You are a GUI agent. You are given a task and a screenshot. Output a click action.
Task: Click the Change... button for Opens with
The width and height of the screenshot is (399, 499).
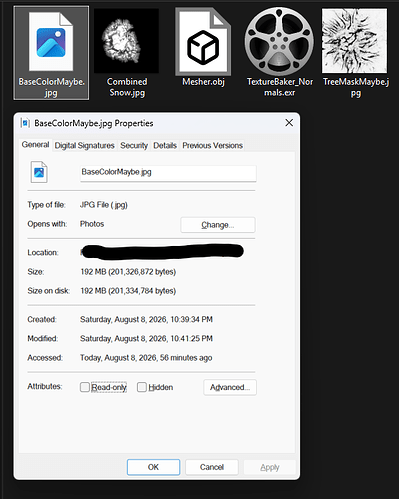[x=218, y=225]
